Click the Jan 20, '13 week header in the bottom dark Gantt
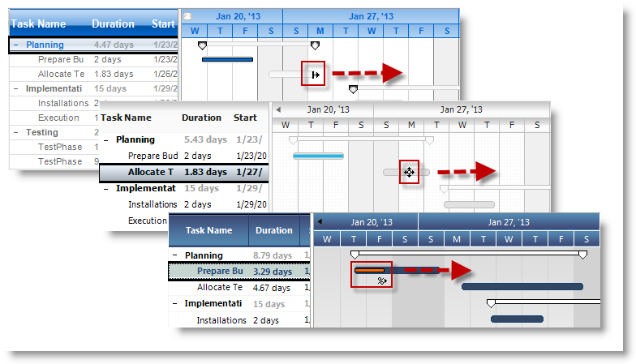 [x=372, y=222]
